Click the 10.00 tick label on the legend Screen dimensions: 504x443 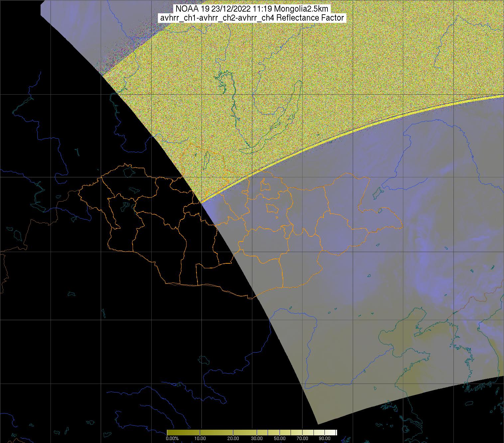(199, 438)
